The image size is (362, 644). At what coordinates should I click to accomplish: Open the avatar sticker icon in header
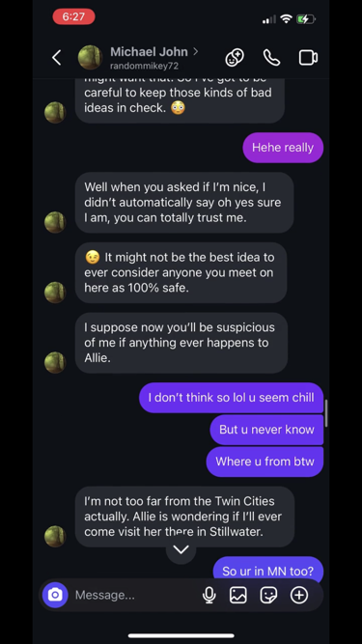click(x=235, y=58)
